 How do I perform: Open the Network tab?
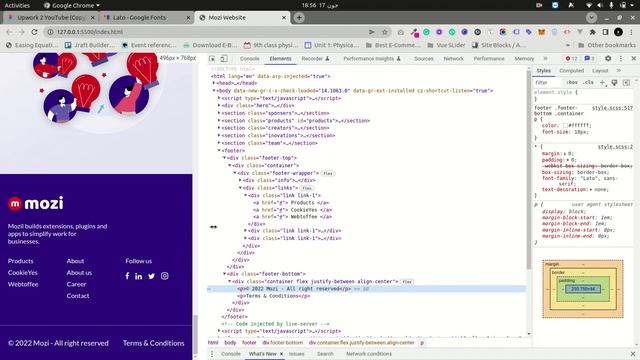coord(453,59)
